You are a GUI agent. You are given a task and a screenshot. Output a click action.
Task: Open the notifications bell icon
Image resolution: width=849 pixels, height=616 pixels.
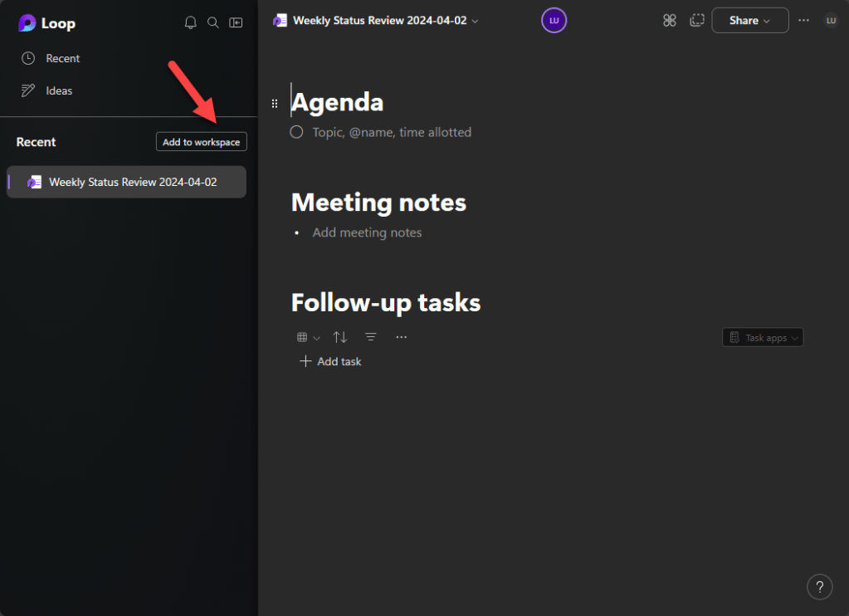[190, 22]
